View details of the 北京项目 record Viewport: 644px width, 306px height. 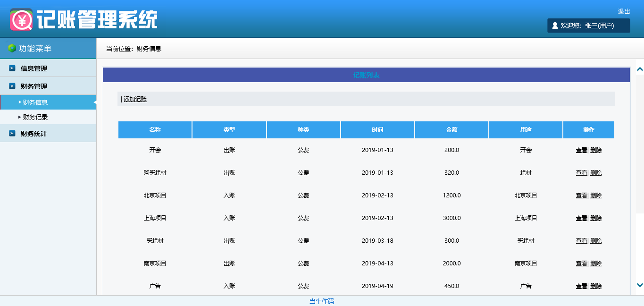[581, 195]
